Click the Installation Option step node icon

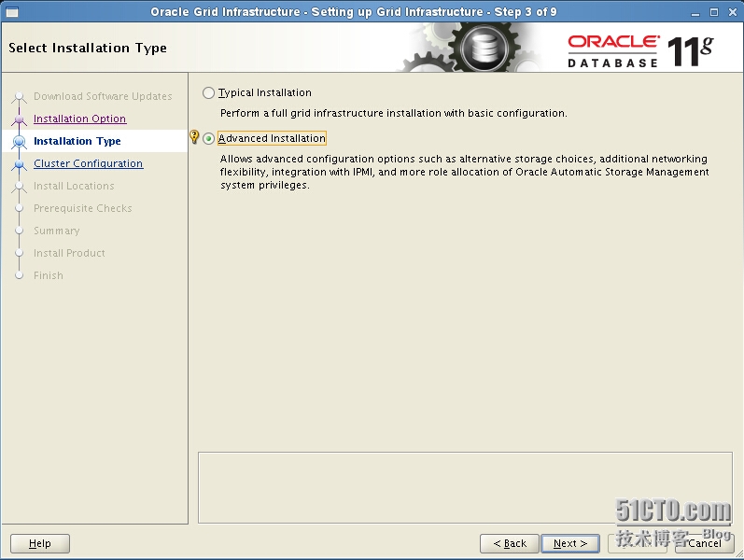click(x=19, y=119)
